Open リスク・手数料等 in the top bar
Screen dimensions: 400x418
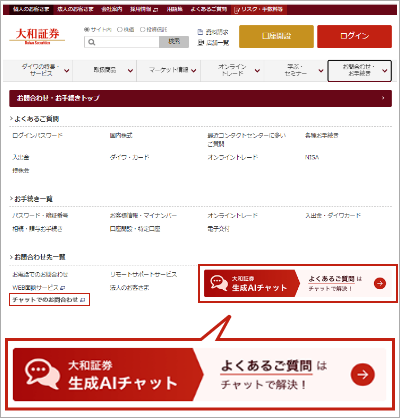pyautogui.click(x=262, y=9)
